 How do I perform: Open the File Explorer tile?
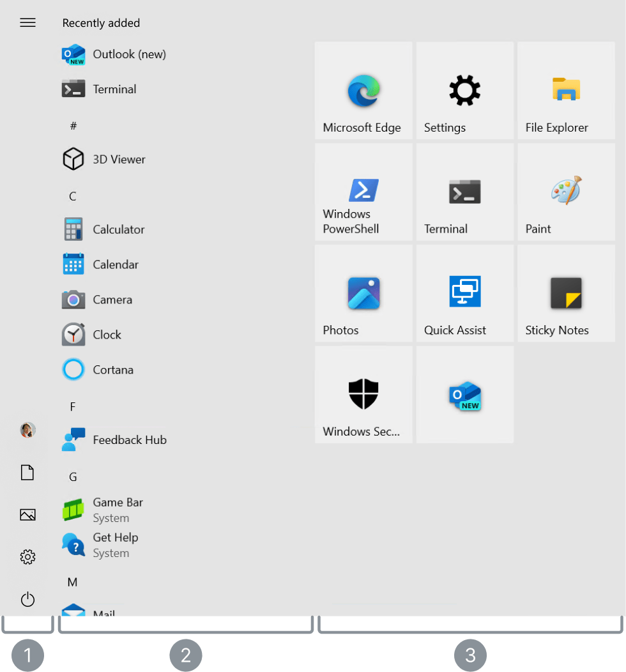tap(566, 91)
